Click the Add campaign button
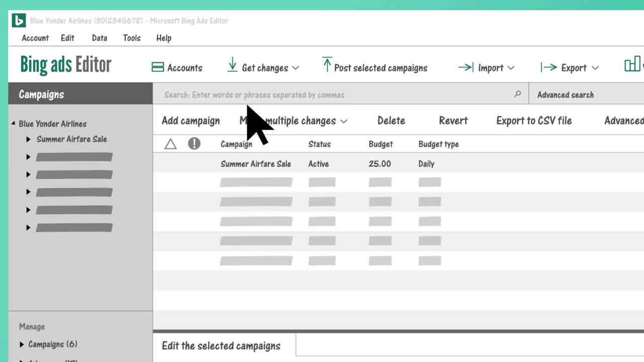The width and height of the screenshot is (644, 362). pyautogui.click(x=191, y=121)
